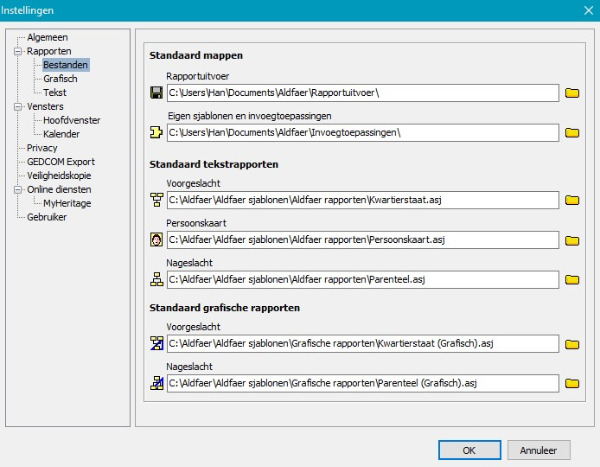Open folder browser for Kwartierstaat.asj text report
The height and width of the screenshot is (467, 600).
point(572,200)
